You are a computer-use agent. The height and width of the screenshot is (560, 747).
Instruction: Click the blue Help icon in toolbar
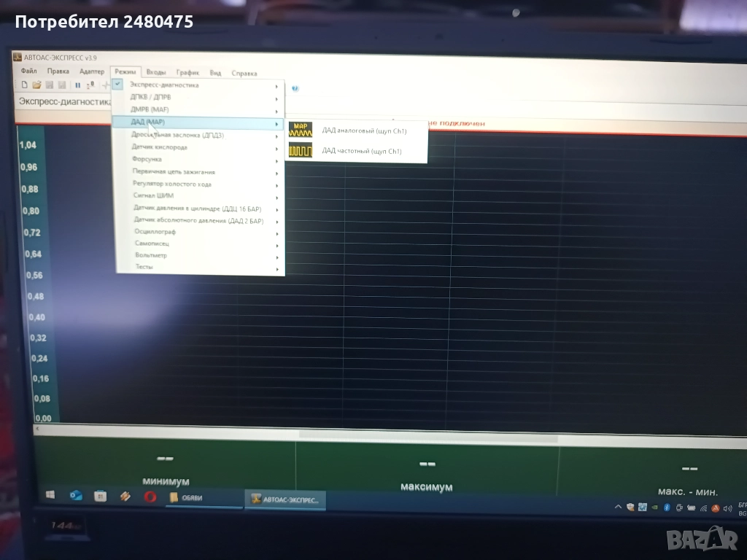295,87
